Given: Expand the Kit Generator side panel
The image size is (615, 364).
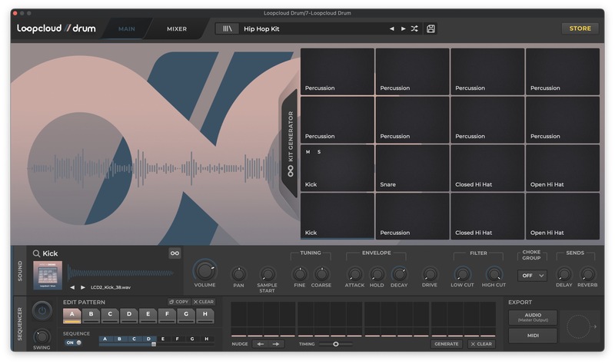Looking at the screenshot, I should pyautogui.click(x=291, y=144).
